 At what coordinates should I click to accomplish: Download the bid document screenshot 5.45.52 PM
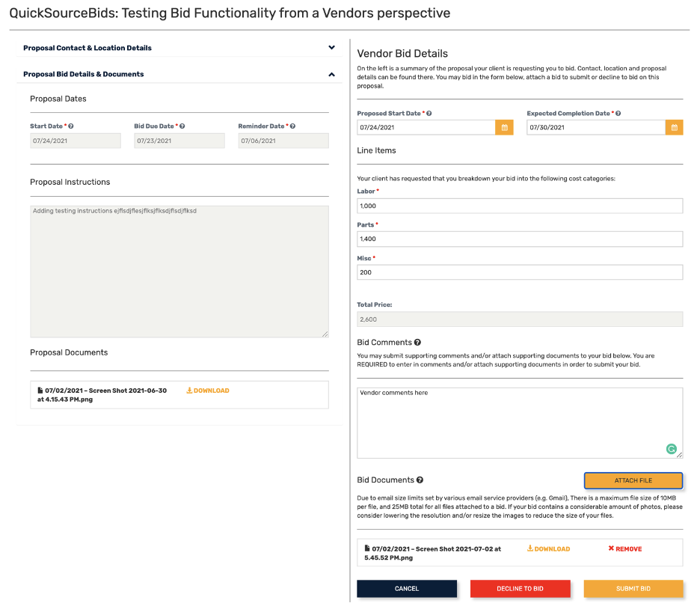pos(549,549)
